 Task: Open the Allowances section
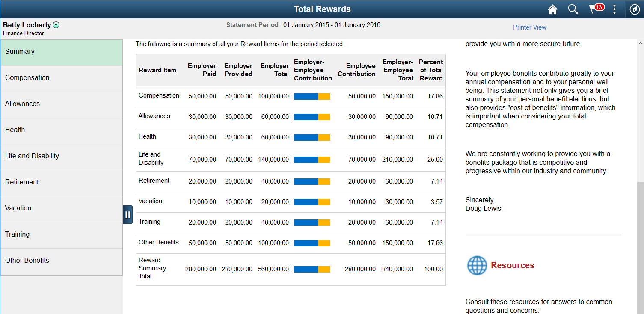point(22,104)
